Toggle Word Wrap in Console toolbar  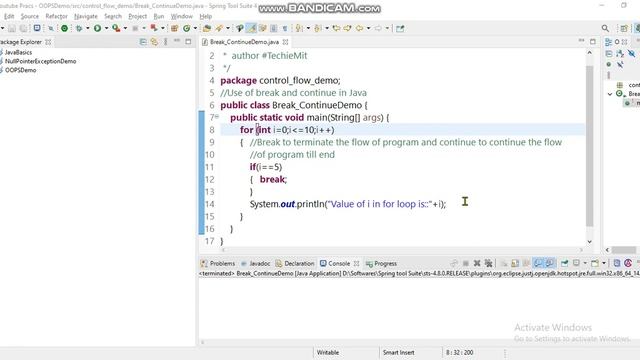click(x=527, y=263)
